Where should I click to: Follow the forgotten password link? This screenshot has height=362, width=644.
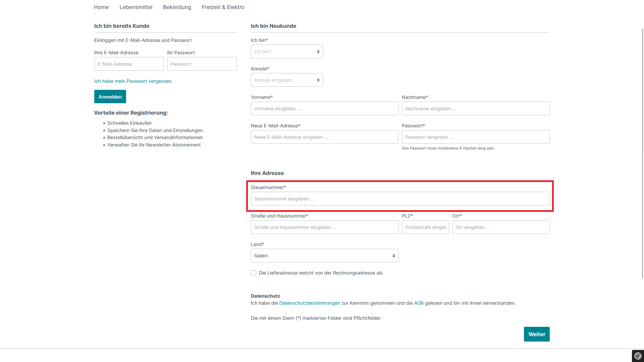[133, 81]
